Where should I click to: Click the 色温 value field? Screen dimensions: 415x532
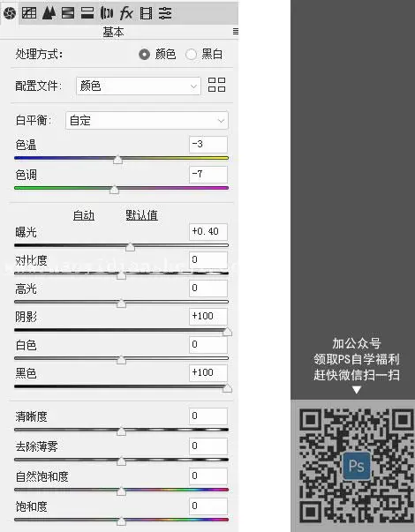point(208,144)
